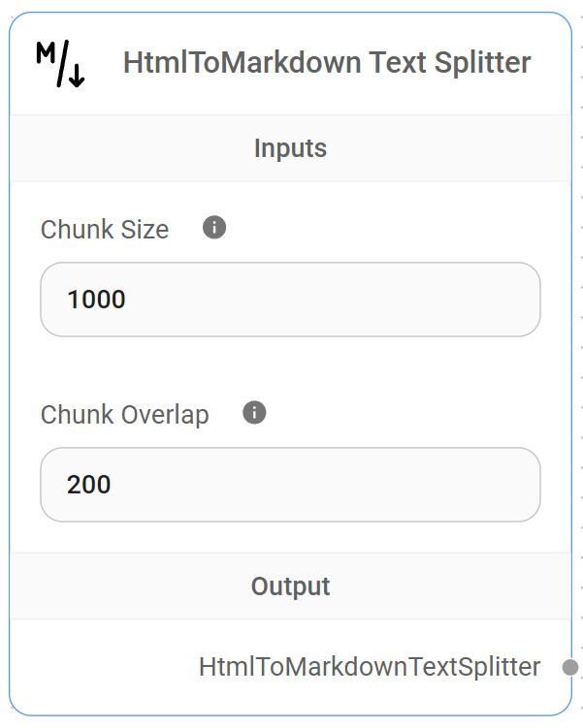The height and width of the screenshot is (728, 583).
Task: Click the Chunk Size info icon
Action: 214,228
